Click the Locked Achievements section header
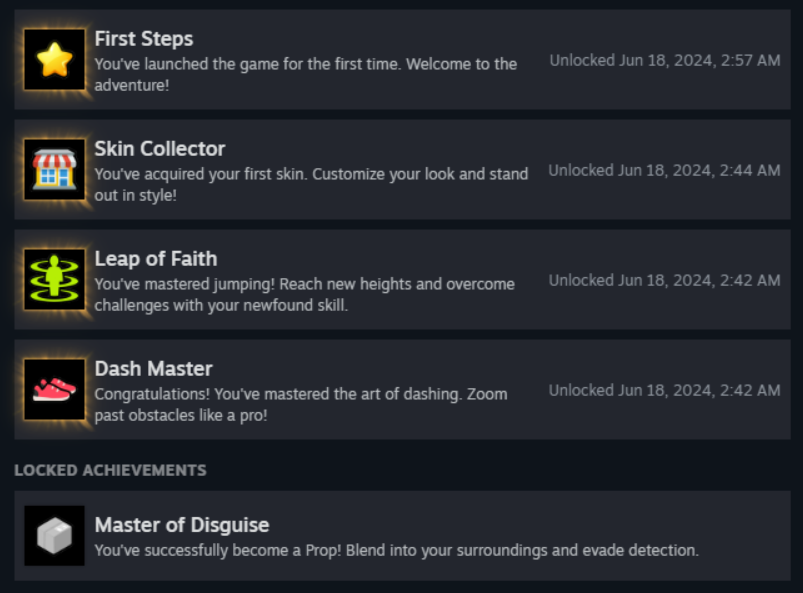 click(110, 470)
